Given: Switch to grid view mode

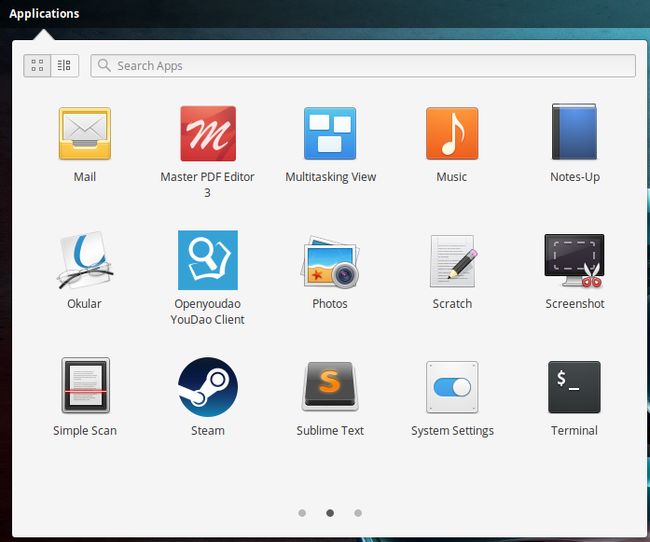Looking at the screenshot, I should [37, 66].
